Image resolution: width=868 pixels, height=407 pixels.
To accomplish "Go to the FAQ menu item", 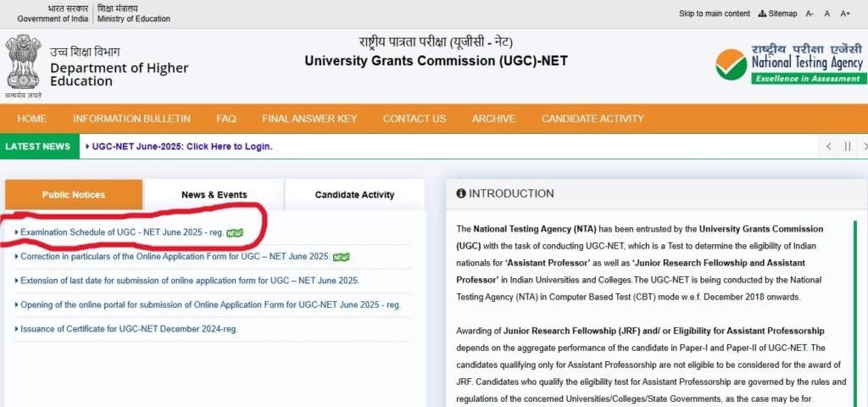I will click(225, 119).
